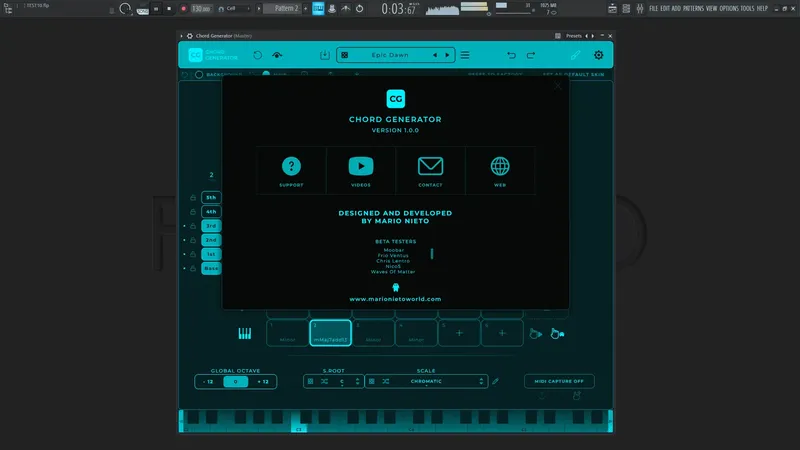The image size is (800, 450).
Task: Set global octave to -12
Action: point(209,382)
